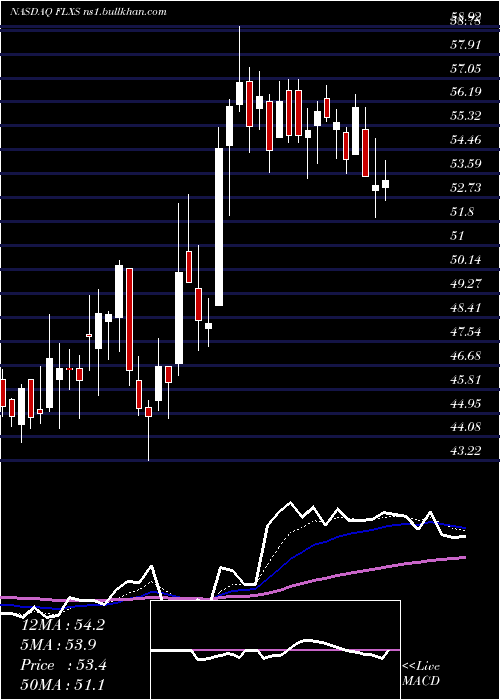This screenshot has width=500, height=700.
Task: Click the 49.27 price axis label
Action: click(x=466, y=283)
